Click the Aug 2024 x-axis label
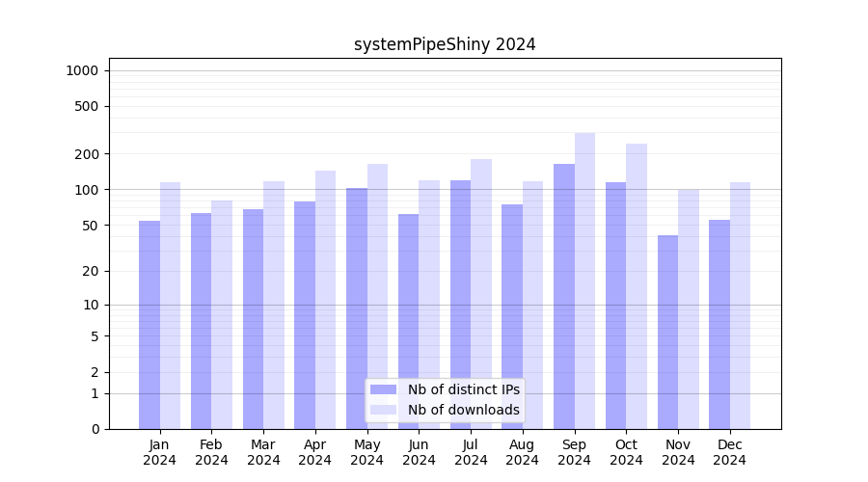868x482 pixels. pyautogui.click(x=523, y=452)
